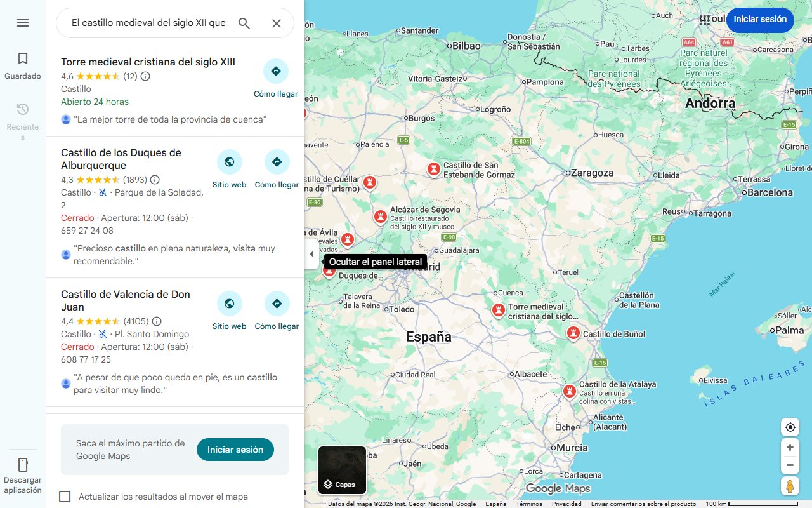Start the search with the magnifier icon
Viewport: 812px width, 508px height.
(244, 22)
